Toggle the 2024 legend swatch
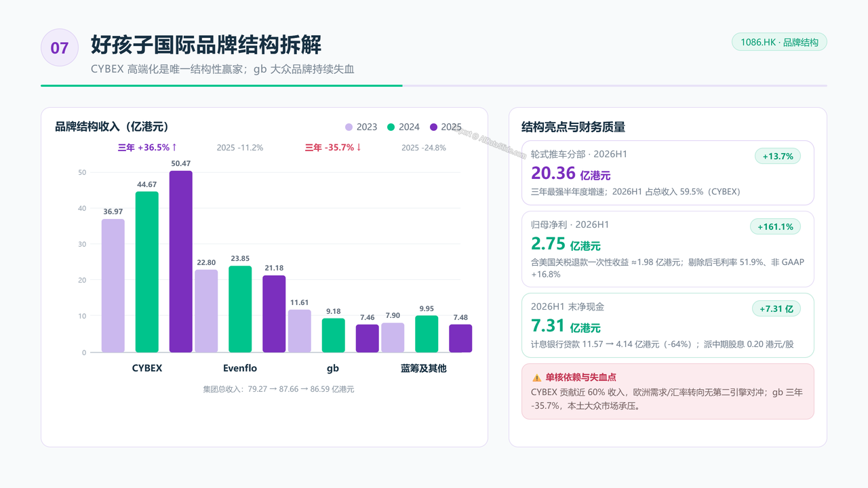This screenshot has height=488, width=868. (391, 127)
